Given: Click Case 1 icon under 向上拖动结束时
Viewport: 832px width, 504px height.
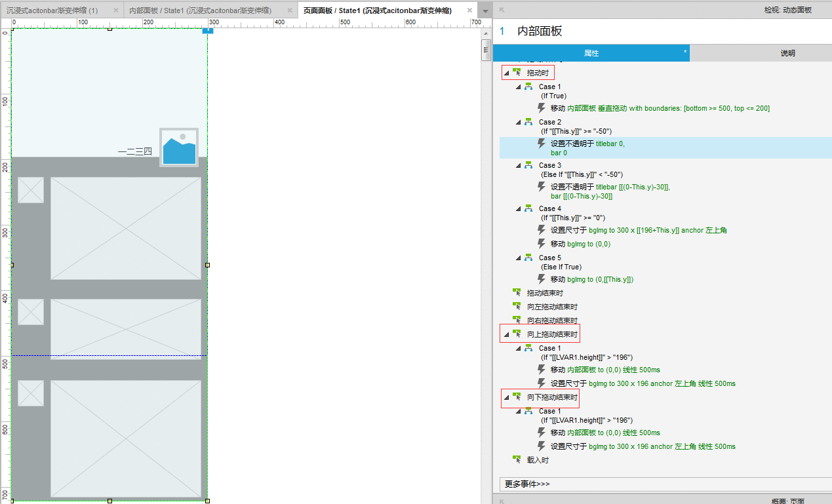Looking at the screenshot, I should pos(528,348).
